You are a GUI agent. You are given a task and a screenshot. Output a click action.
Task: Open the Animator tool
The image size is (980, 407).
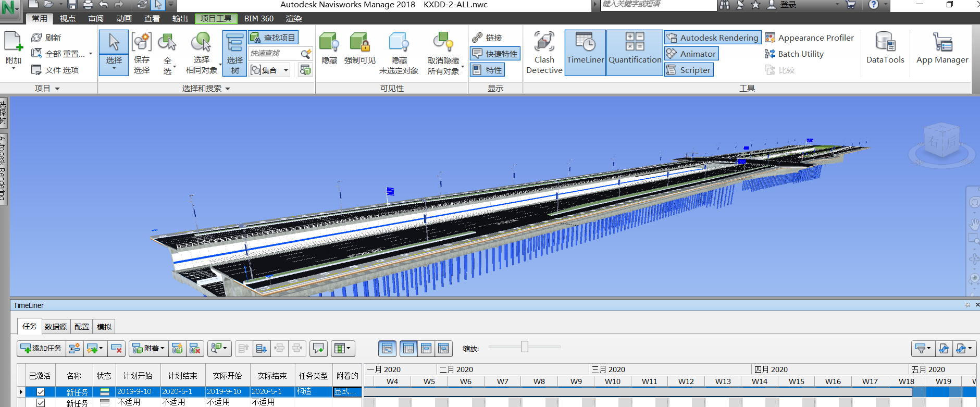(x=692, y=54)
